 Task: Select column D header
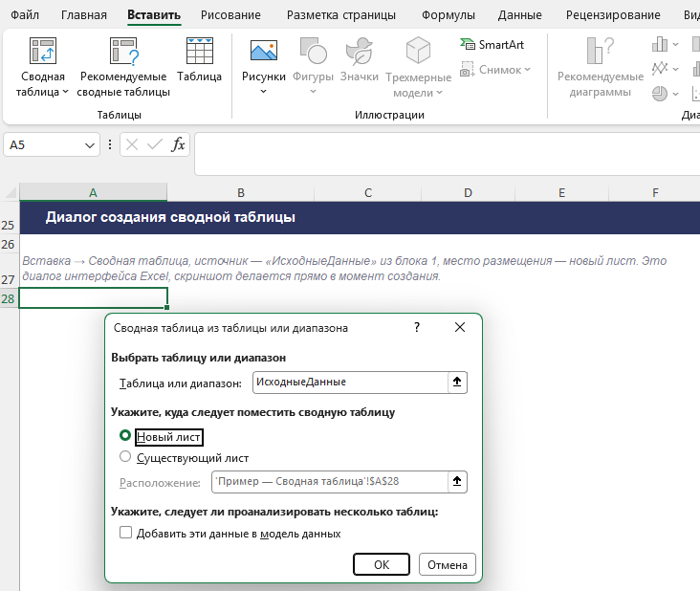468,192
